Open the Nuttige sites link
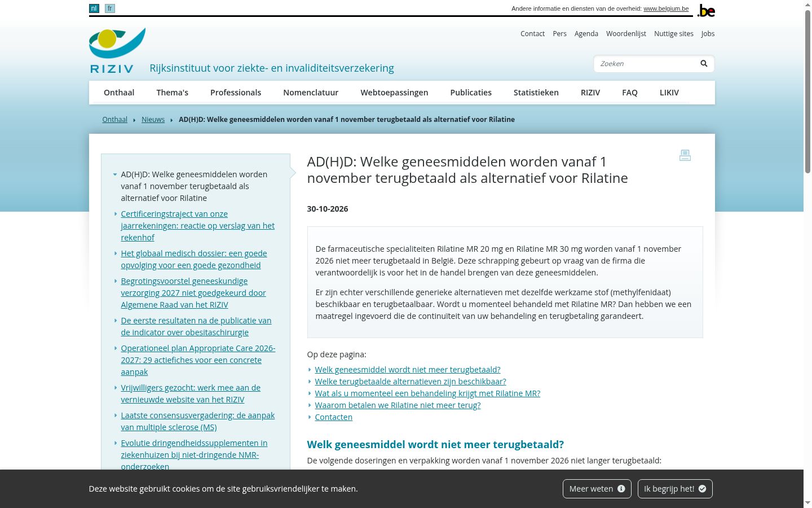 [x=674, y=34]
